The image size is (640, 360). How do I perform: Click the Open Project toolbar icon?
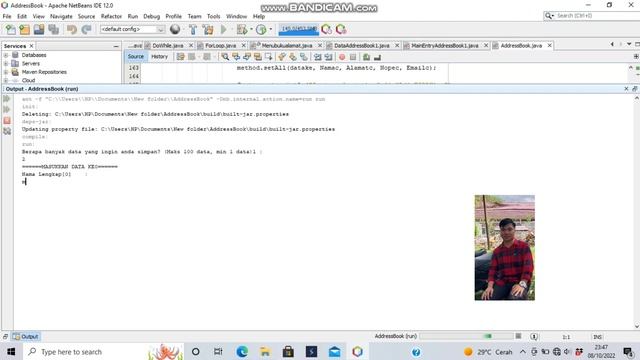(x=39, y=29)
